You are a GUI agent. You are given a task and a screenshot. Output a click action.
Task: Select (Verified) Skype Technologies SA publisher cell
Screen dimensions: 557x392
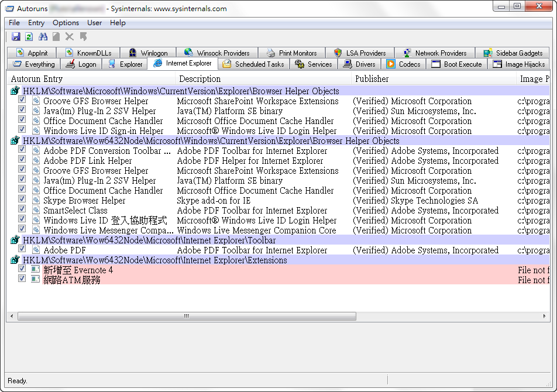tap(415, 201)
